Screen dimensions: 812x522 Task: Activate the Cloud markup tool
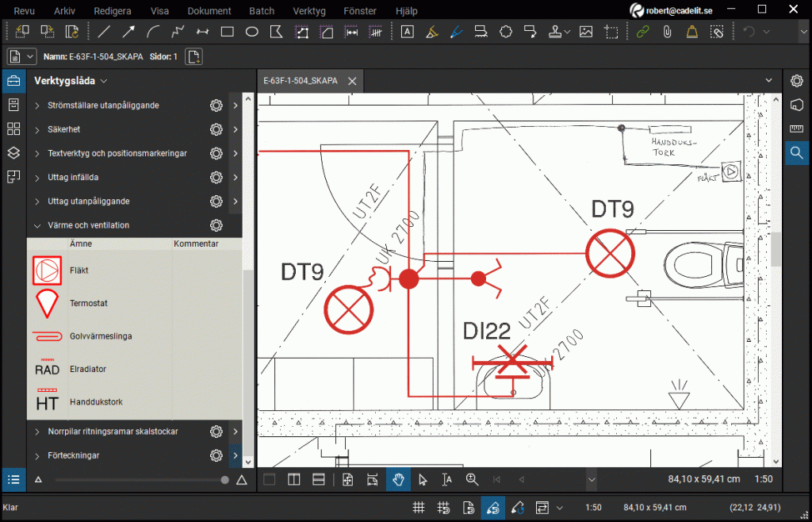pyautogui.click(x=505, y=32)
